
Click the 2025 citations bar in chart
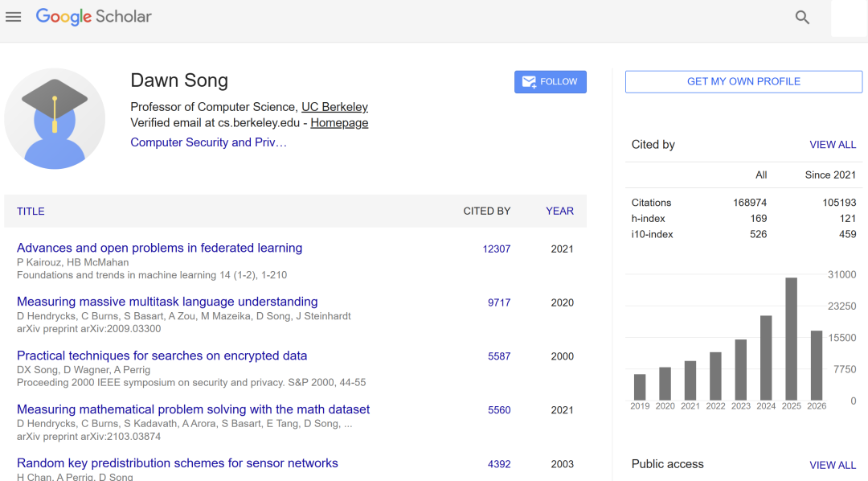point(791,339)
